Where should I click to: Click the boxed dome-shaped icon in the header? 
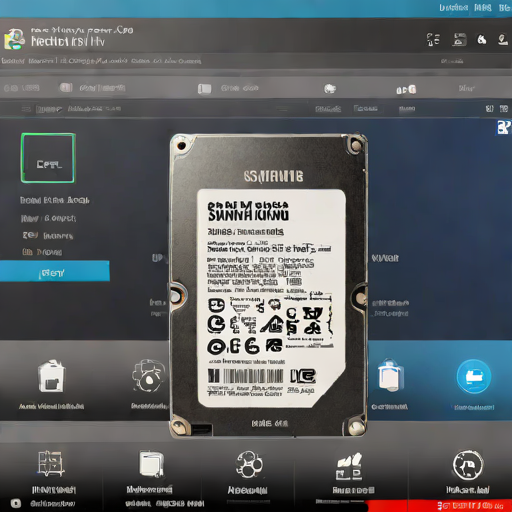click(x=459, y=39)
